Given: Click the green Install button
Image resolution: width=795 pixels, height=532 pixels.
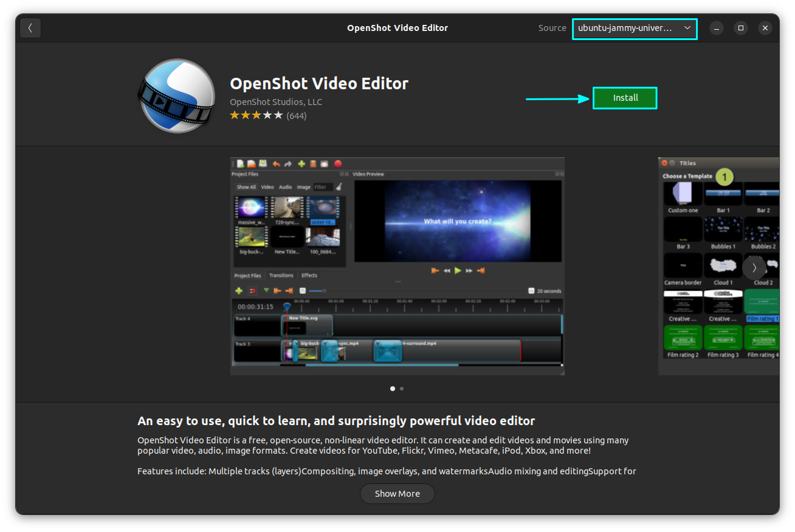Looking at the screenshot, I should [625, 98].
